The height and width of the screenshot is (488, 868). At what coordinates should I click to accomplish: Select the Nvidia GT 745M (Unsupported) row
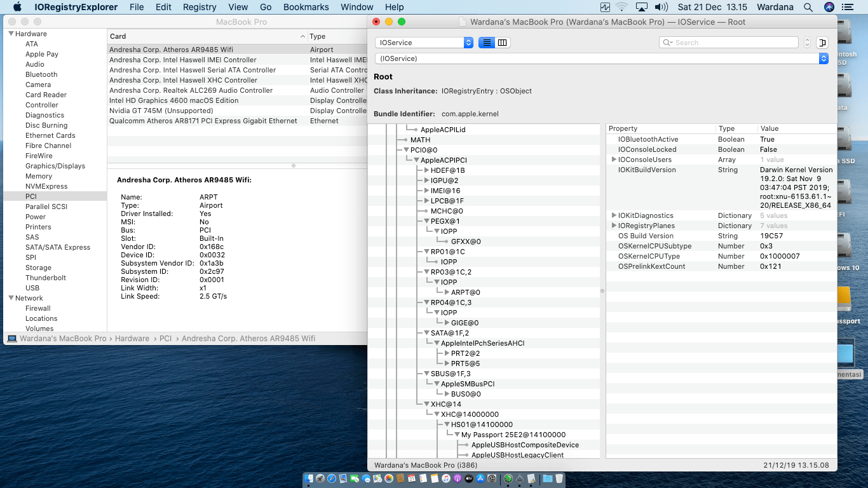237,111
